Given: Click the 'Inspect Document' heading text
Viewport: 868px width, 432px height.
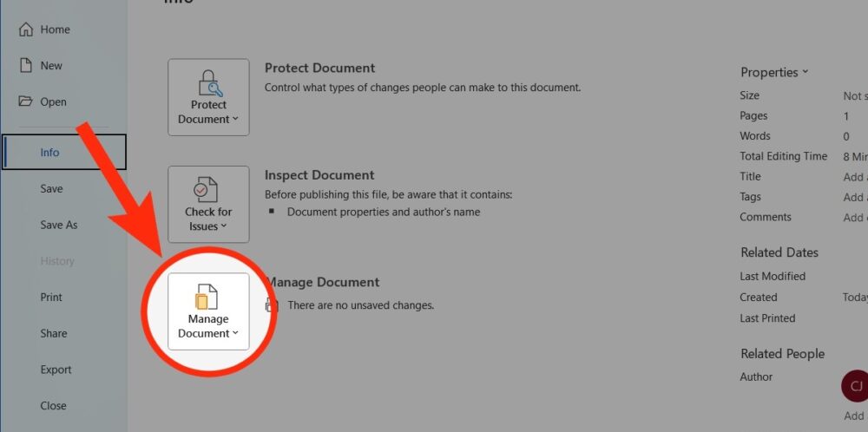Looking at the screenshot, I should (319, 175).
